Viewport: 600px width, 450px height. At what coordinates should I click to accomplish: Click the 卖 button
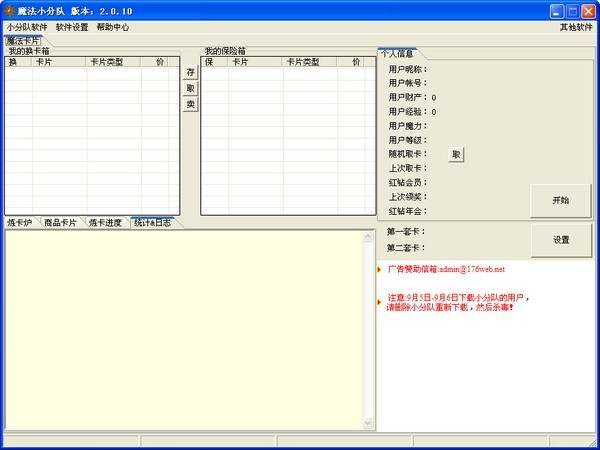point(191,104)
